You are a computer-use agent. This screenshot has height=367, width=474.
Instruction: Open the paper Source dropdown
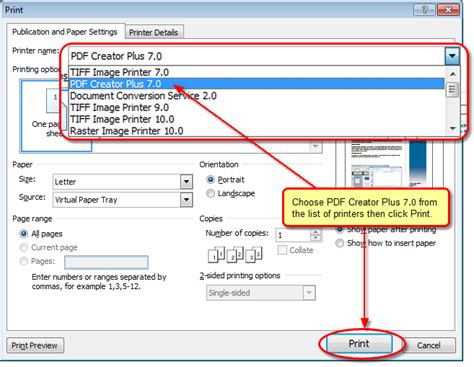tap(186, 200)
